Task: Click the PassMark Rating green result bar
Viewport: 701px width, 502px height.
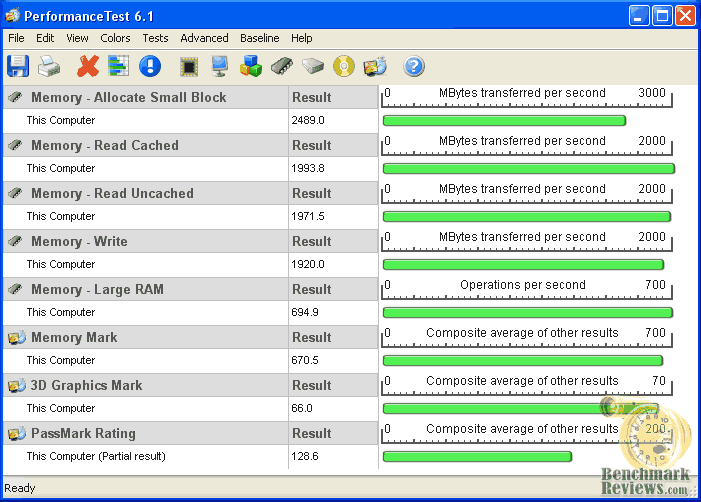Action: [477, 456]
